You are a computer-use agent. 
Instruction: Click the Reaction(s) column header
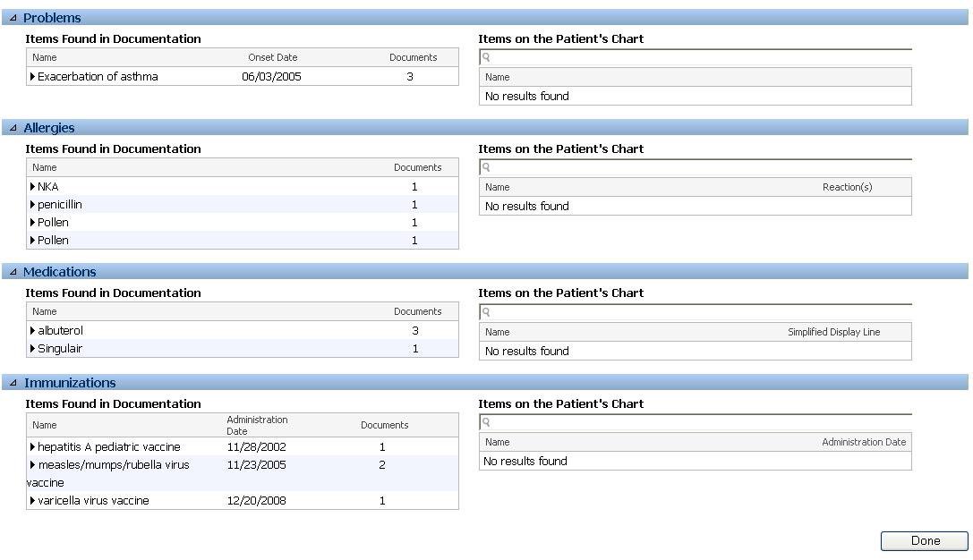(x=847, y=186)
